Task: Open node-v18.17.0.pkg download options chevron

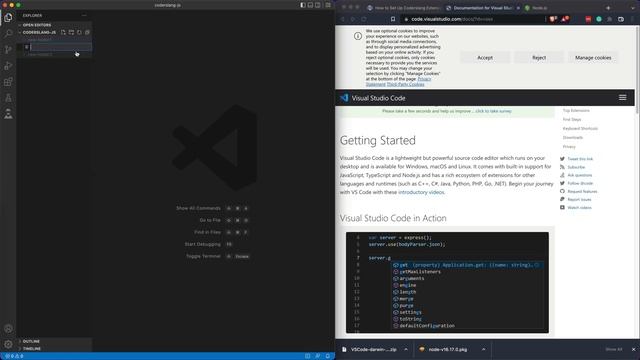Action: tap(483, 349)
